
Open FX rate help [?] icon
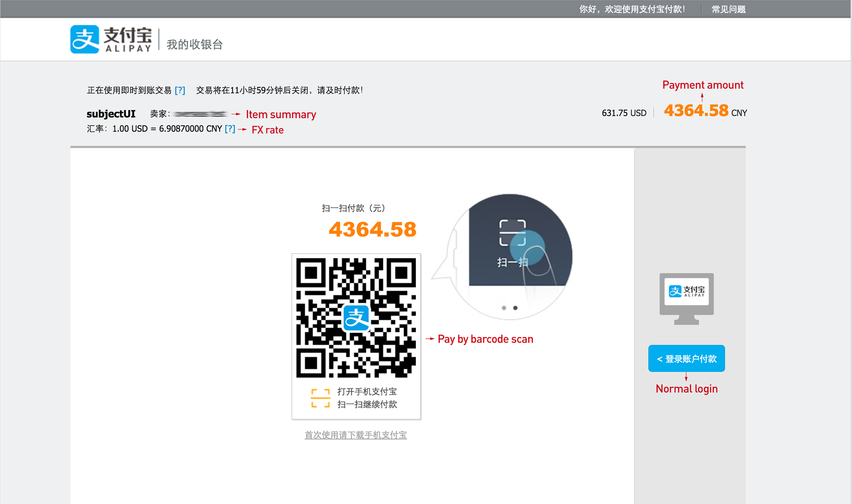click(x=230, y=129)
